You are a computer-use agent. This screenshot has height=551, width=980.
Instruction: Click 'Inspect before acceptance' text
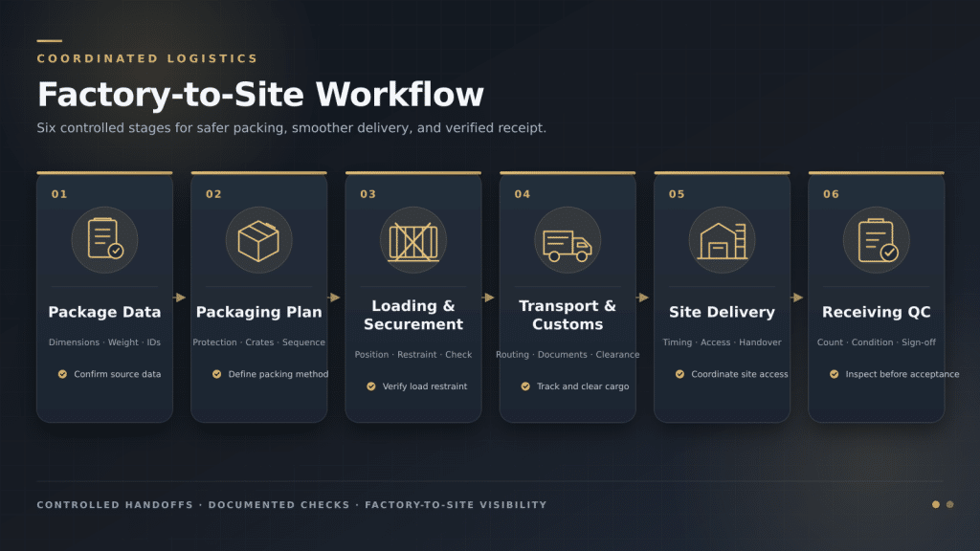902,374
